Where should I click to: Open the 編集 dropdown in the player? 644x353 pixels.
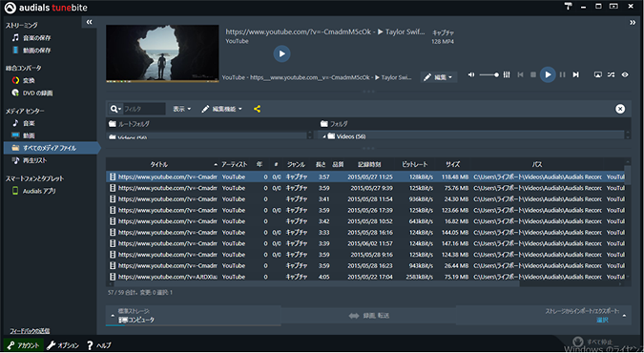pos(438,77)
